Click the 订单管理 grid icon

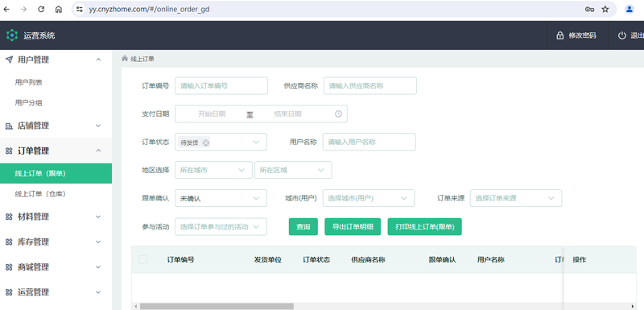[9, 151]
